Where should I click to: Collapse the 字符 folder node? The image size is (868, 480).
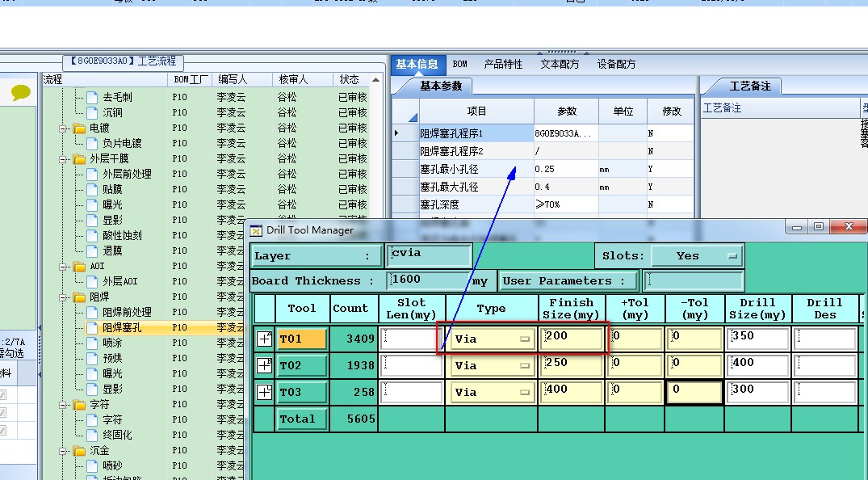coord(63,405)
